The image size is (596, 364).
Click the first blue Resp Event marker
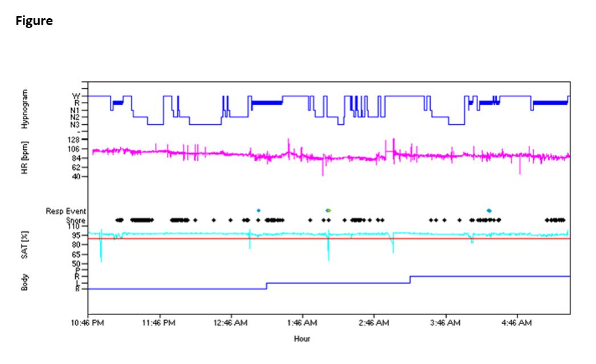(258, 210)
